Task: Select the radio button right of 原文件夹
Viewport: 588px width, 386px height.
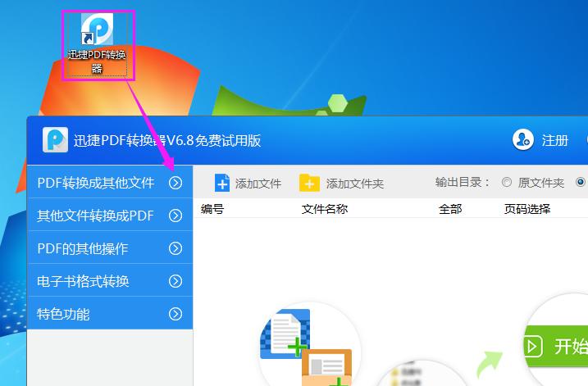Action: (581, 183)
